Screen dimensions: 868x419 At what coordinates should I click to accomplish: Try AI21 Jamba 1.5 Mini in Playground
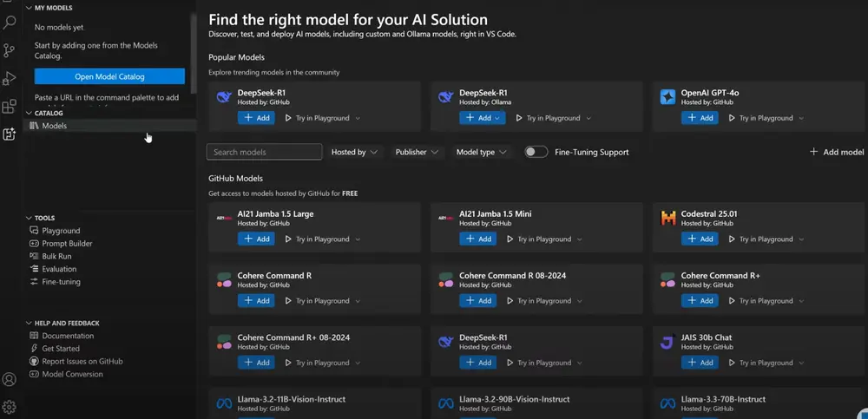point(539,239)
